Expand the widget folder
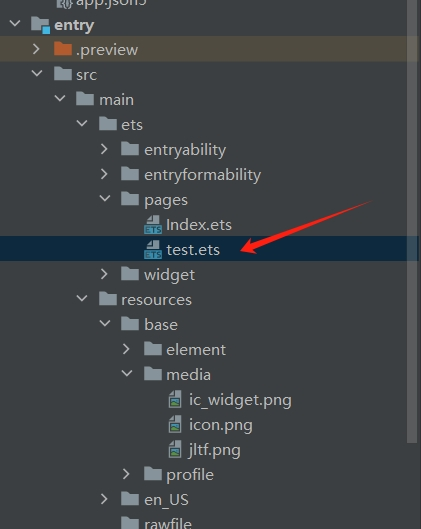421x529 pixels. pyautogui.click(x=104, y=274)
